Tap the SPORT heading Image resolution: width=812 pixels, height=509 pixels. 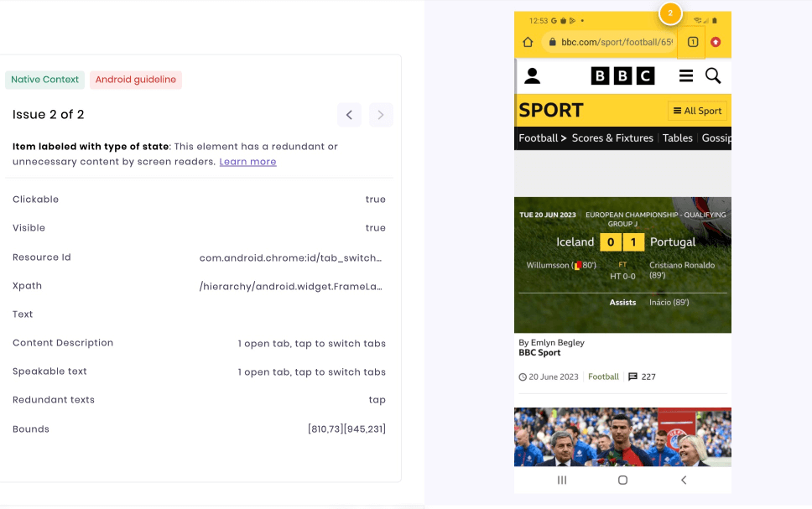551,111
